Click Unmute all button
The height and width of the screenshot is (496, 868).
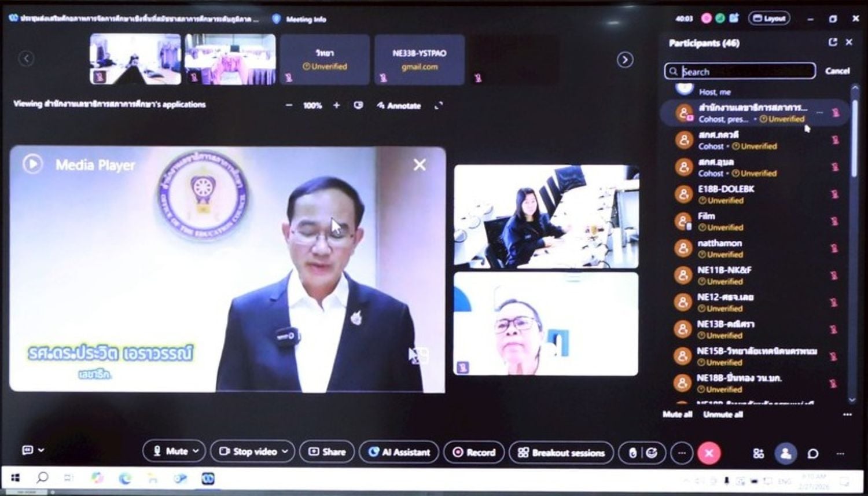pos(723,414)
